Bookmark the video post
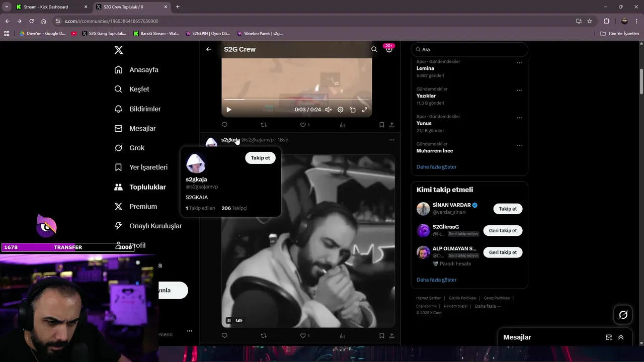The width and height of the screenshot is (644, 362). pyautogui.click(x=382, y=125)
